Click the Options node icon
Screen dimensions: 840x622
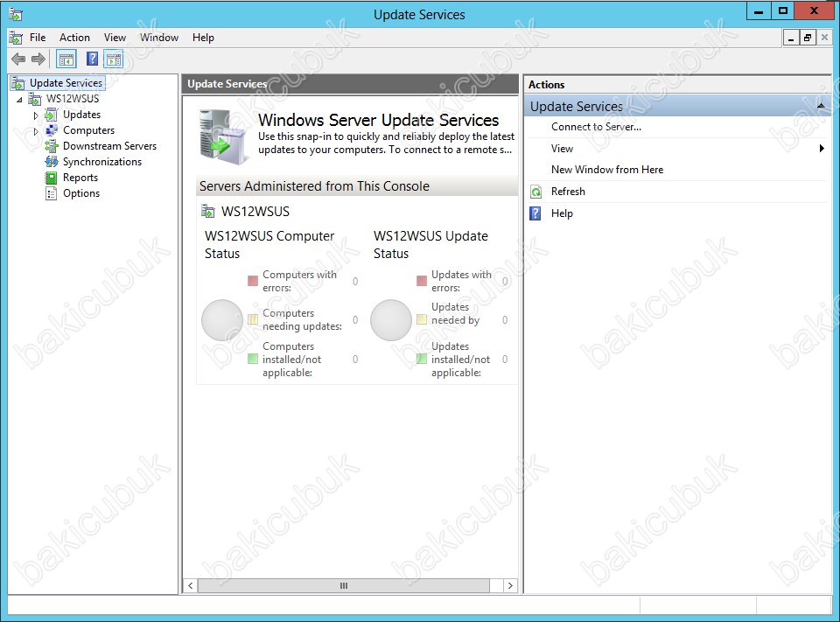point(52,193)
